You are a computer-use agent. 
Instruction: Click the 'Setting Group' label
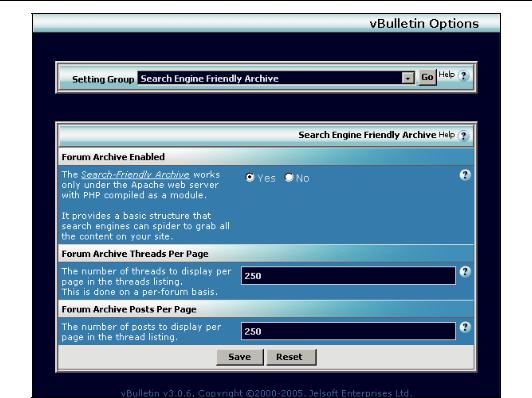[x=103, y=79]
